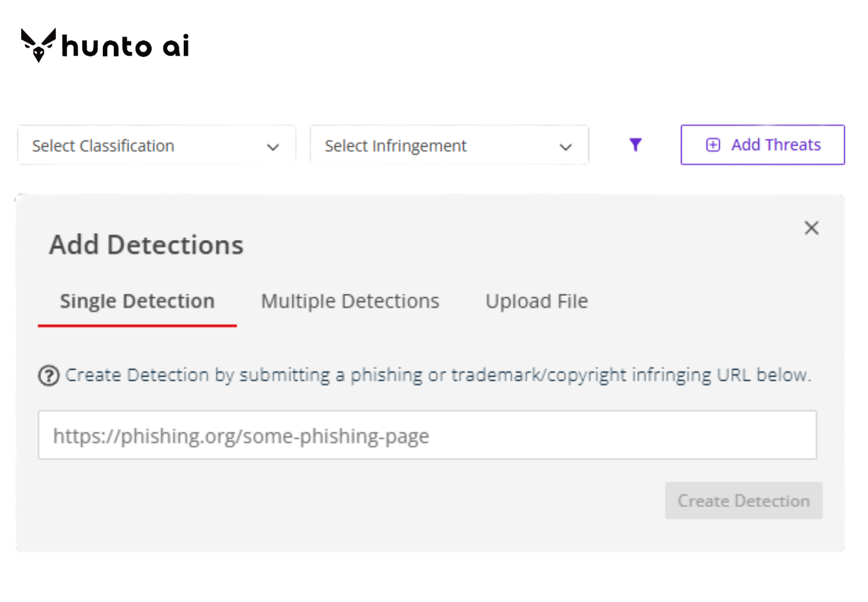Open the Upload File tab
Image resolution: width=868 pixels, height=602 pixels.
click(537, 301)
